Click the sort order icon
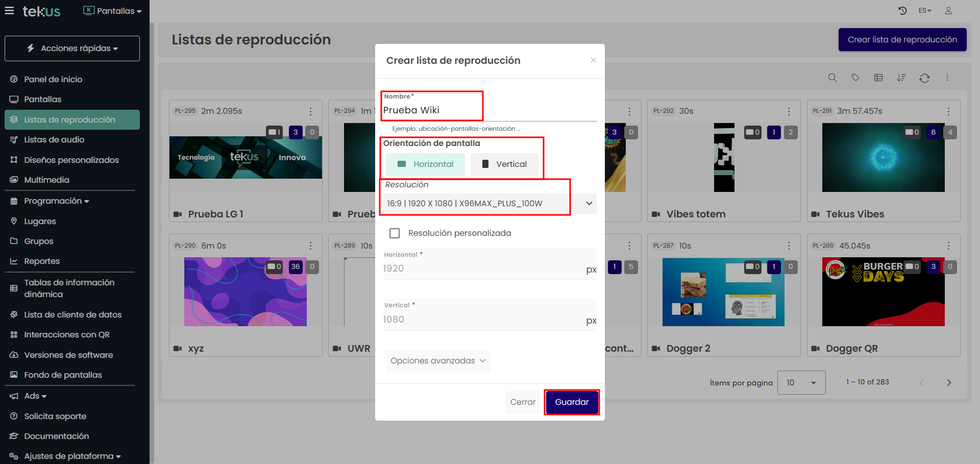 tap(901, 78)
